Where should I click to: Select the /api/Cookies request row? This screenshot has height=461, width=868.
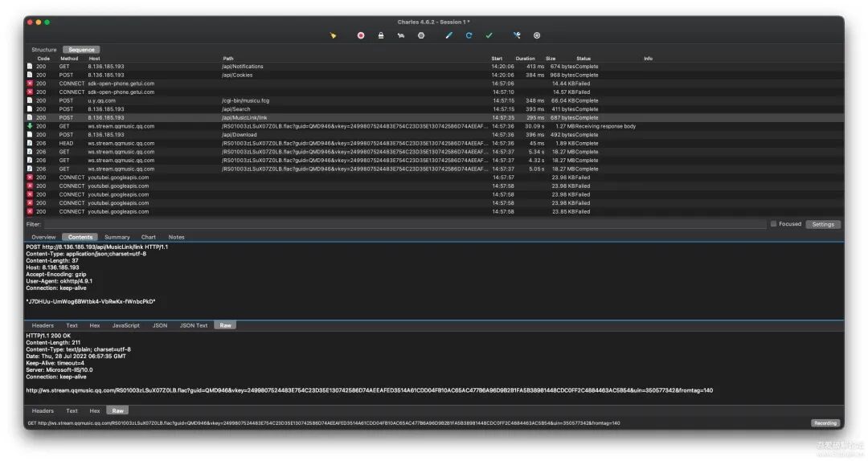(x=434, y=75)
